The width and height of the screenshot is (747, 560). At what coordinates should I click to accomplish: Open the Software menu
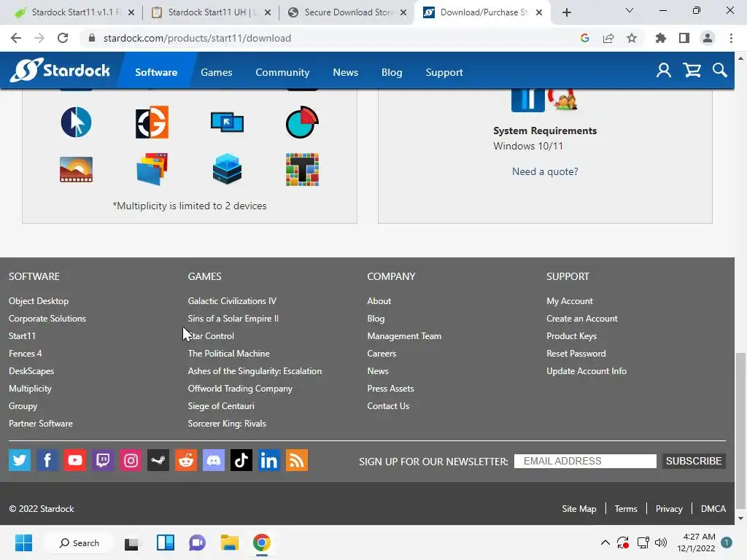click(156, 72)
